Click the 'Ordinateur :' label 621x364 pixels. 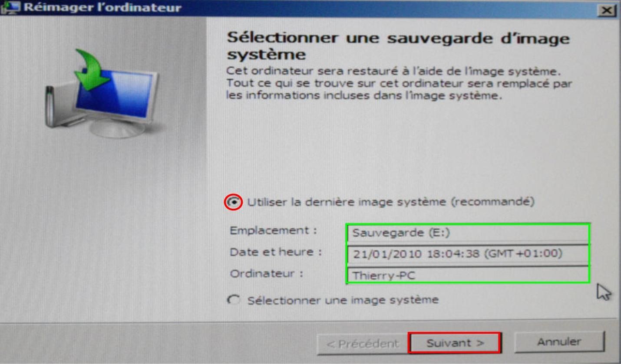[266, 274]
